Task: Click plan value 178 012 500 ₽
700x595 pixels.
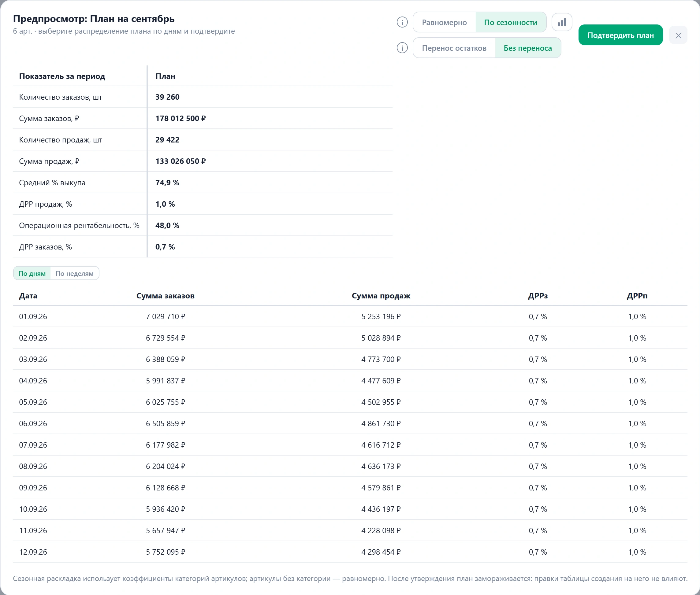Action: 181,118
